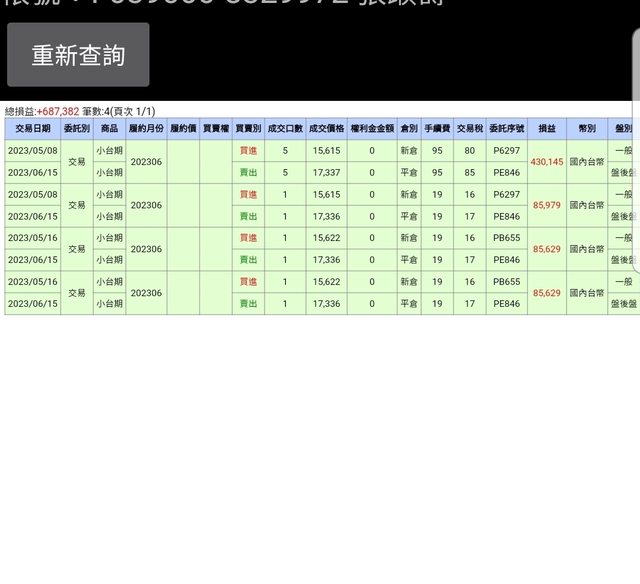The image size is (640, 584).
Task: Click the 委託序號 column header
Action: (x=506, y=129)
